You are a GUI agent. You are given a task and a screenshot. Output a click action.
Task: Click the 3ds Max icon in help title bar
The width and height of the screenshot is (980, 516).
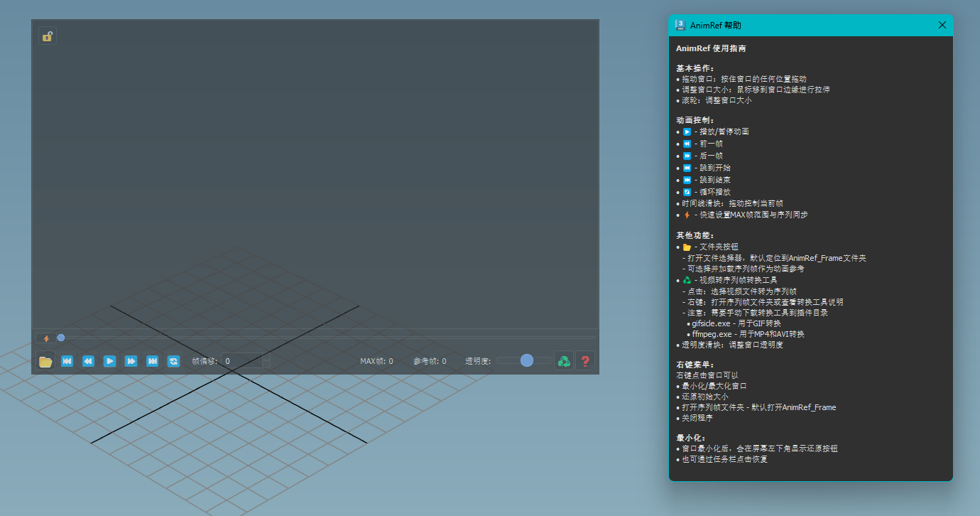tap(680, 25)
